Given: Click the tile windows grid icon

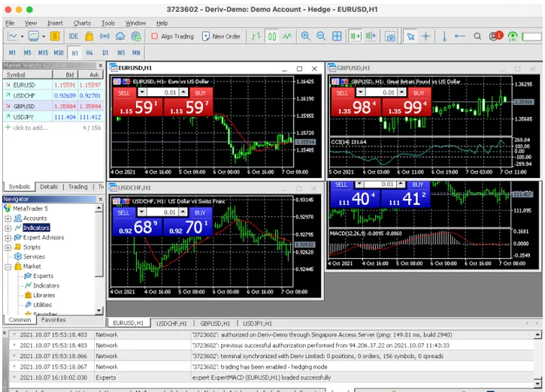Looking at the screenshot, I should (337, 36).
